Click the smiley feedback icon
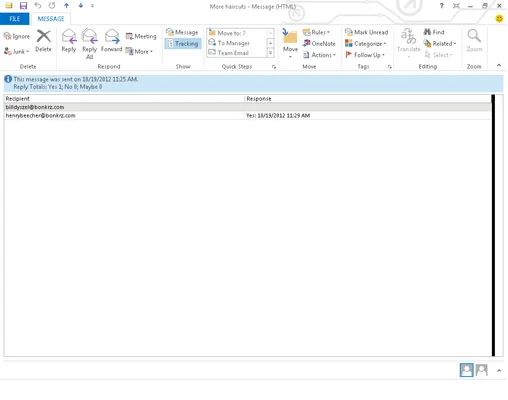The image size is (508, 400). 499,18
